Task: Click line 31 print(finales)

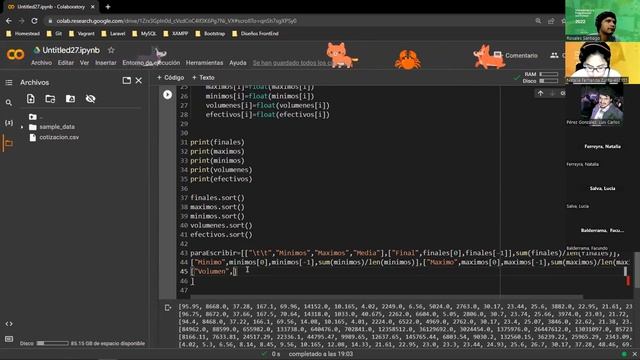Action: (217, 142)
